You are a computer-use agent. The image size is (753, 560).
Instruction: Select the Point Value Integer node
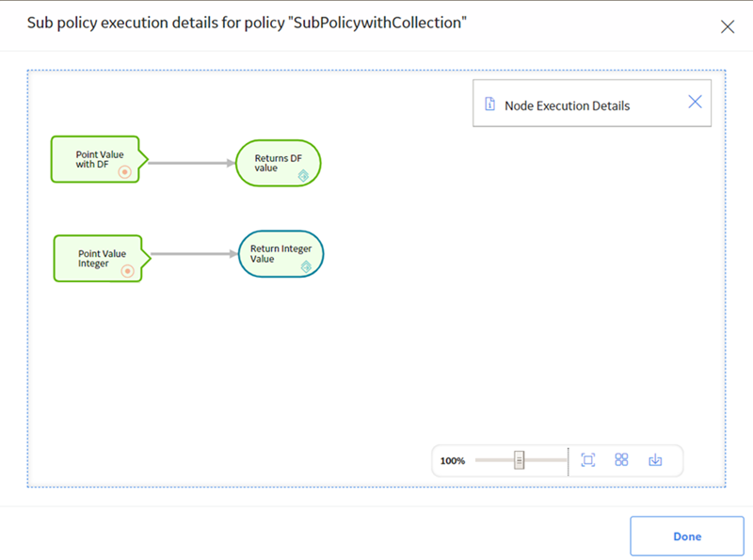[x=102, y=259]
